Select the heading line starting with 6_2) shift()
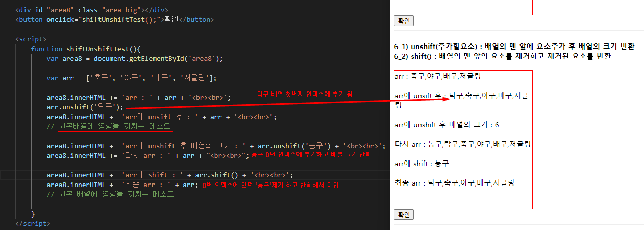 coord(503,56)
